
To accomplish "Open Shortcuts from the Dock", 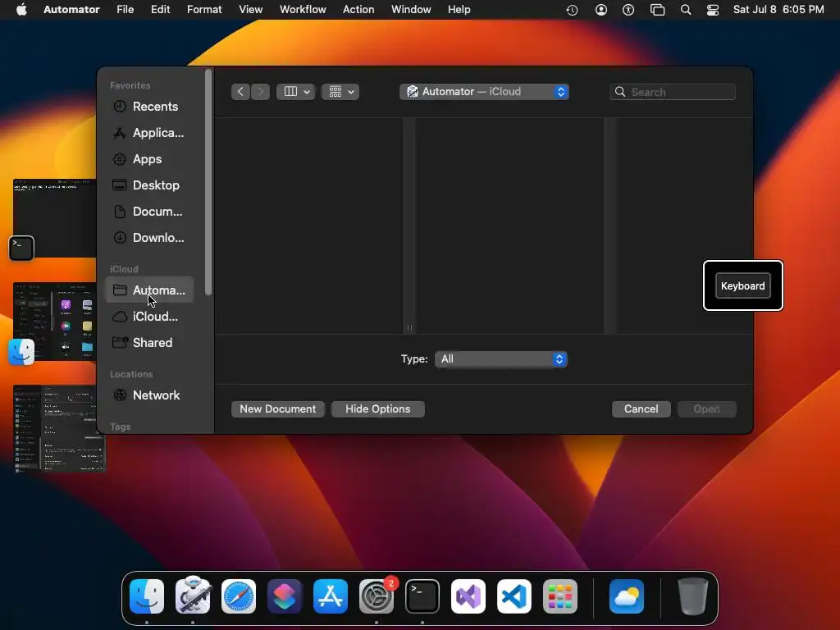I will click(x=285, y=596).
